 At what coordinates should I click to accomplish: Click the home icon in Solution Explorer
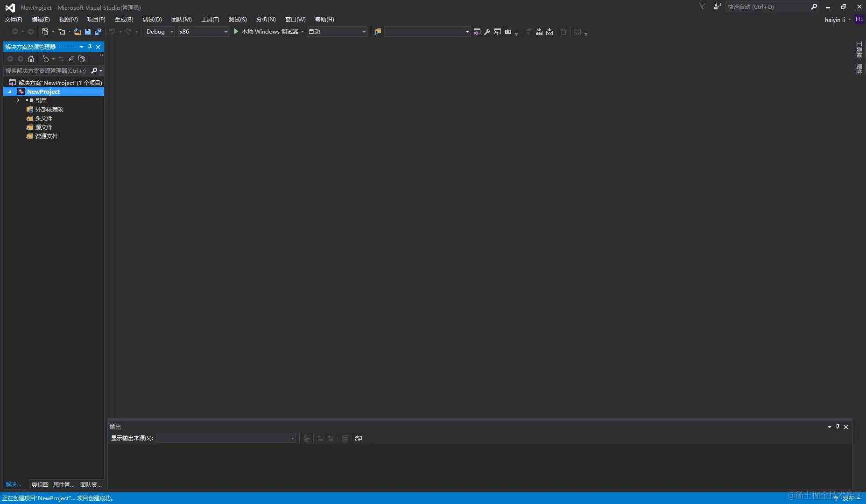(31, 59)
